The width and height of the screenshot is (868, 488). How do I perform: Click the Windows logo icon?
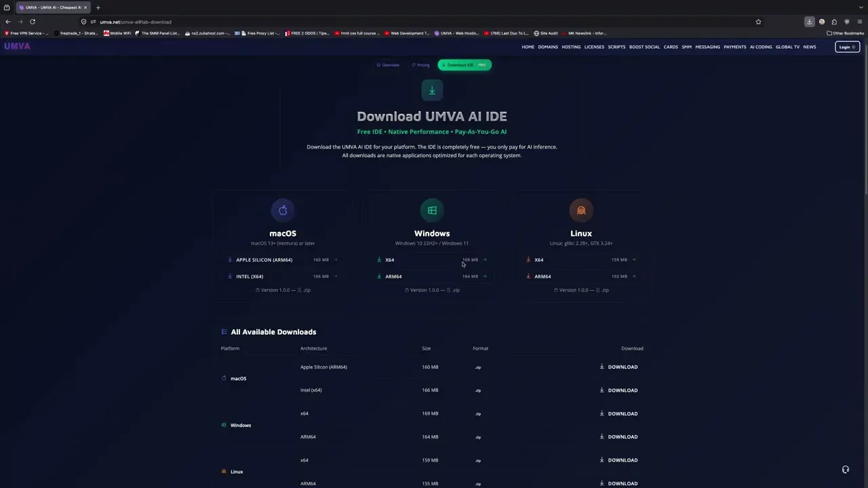pos(432,210)
